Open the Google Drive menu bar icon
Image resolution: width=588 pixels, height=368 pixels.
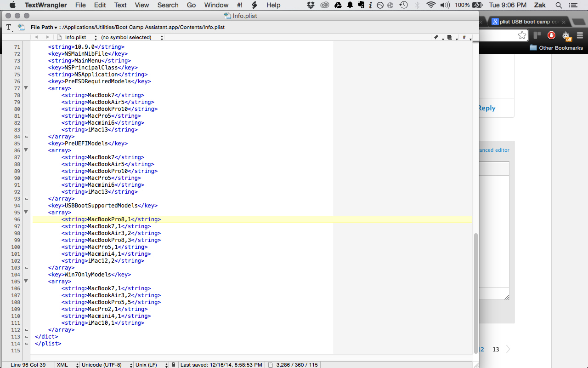pyautogui.click(x=338, y=5)
